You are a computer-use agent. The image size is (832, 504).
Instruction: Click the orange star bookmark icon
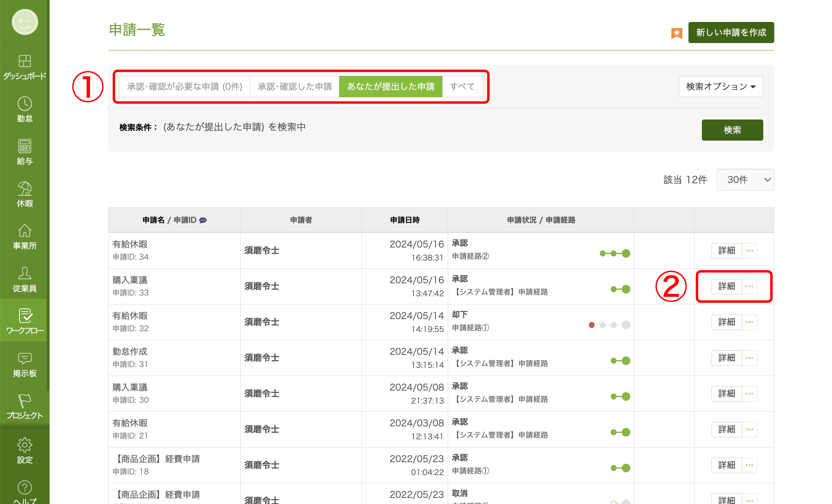coord(677,33)
